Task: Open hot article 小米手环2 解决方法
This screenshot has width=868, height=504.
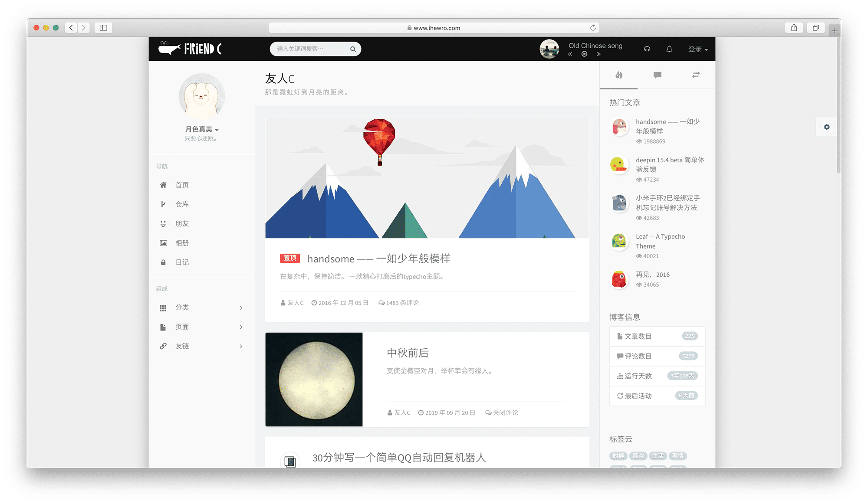Action: 667,203
